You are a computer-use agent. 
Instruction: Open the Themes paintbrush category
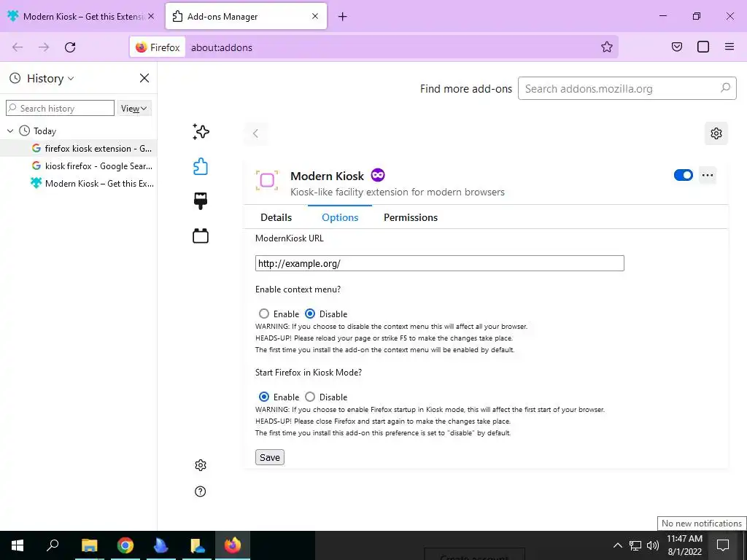(x=201, y=201)
